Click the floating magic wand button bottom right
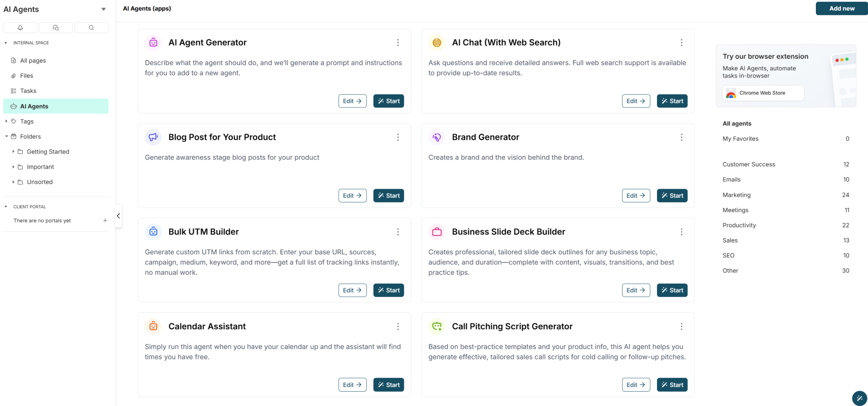The width and height of the screenshot is (868, 406). point(859,398)
